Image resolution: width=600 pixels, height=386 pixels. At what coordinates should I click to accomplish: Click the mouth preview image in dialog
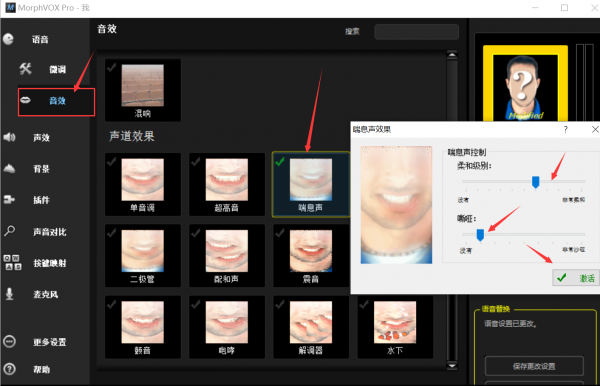point(396,205)
